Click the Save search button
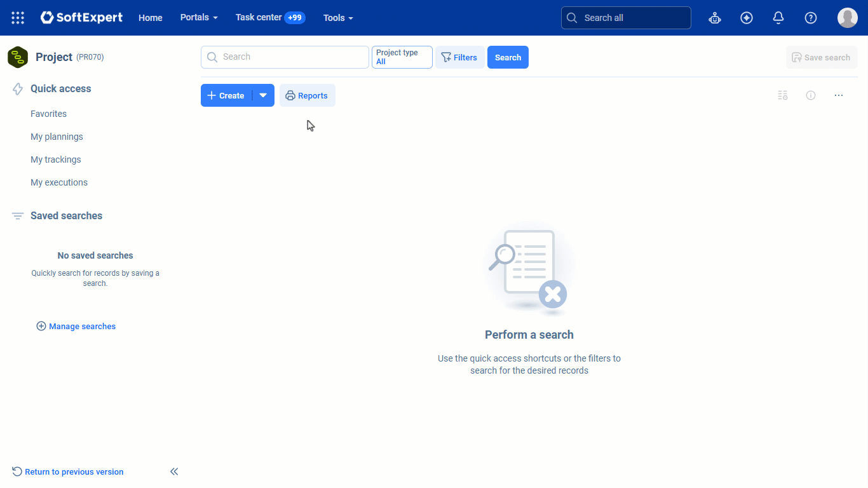This screenshot has height=488, width=868. pos(822,57)
